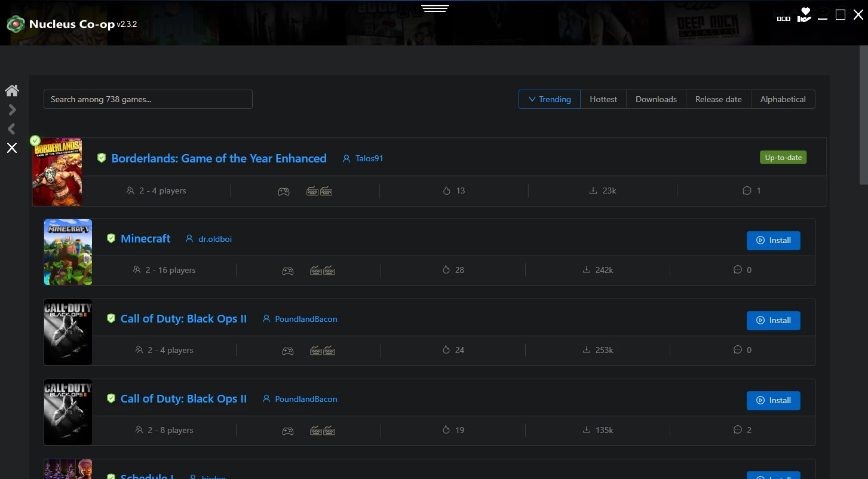The width and height of the screenshot is (868, 479).
Task: Install the Minecraft handler
Action: tap(773, 240)
